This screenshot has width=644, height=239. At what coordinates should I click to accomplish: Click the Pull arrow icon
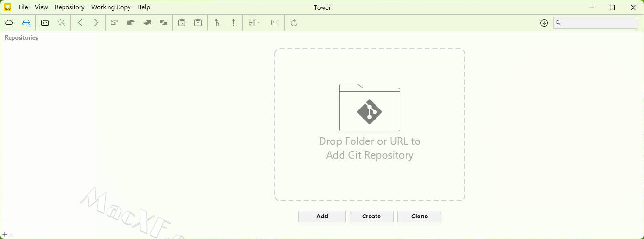[x=131, y=22]
